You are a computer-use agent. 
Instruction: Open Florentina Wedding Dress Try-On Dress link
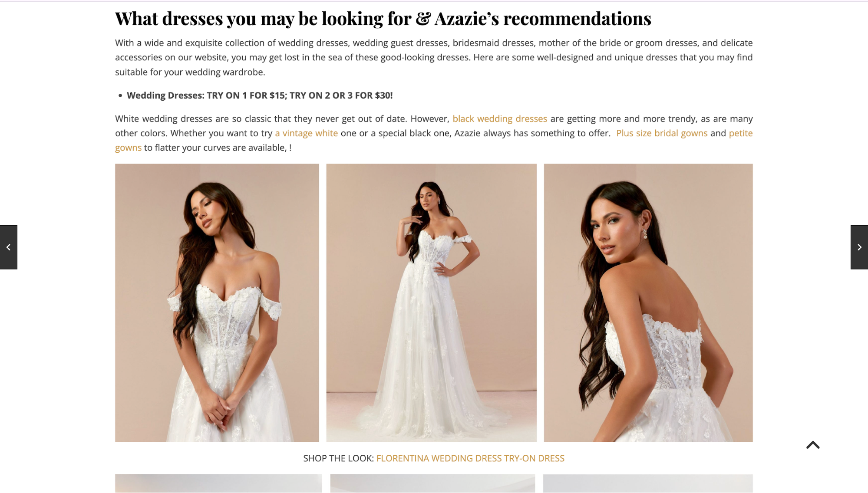(x=470, y=458)
